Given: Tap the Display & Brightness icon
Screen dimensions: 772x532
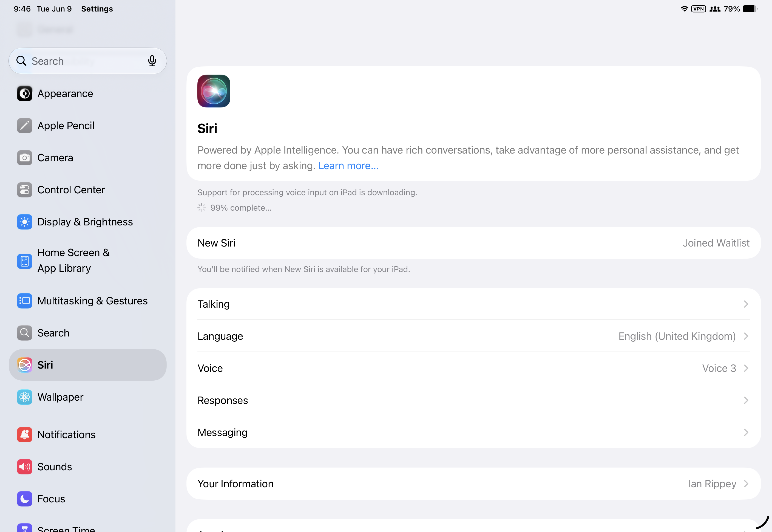Looking at the screenshot, I should (25, 222).
